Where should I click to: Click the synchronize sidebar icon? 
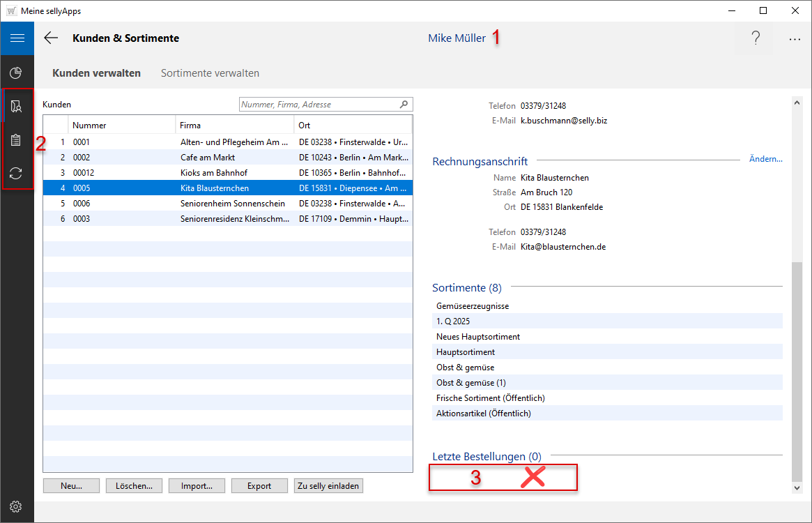(x=16, y=174)
